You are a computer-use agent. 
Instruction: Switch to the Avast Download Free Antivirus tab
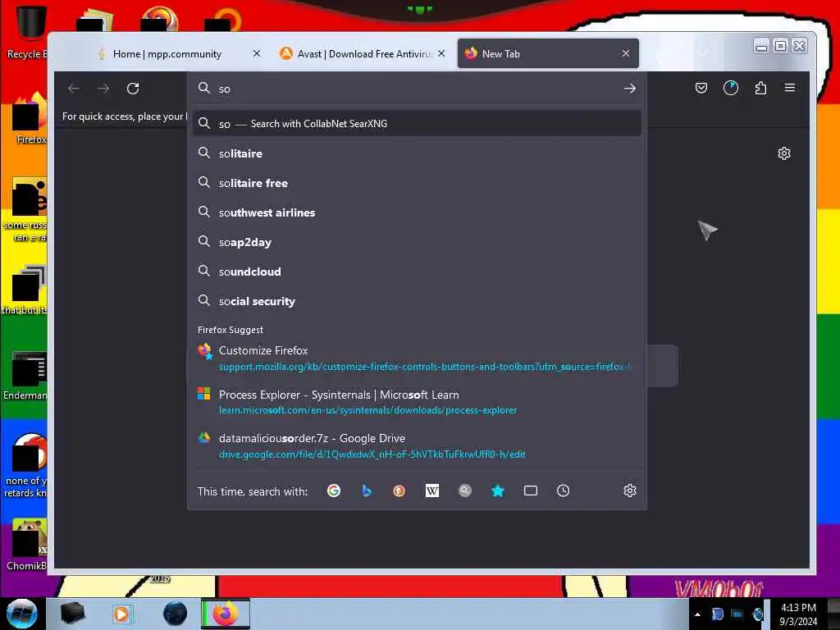pyautogui.click(x=363, y=53)
